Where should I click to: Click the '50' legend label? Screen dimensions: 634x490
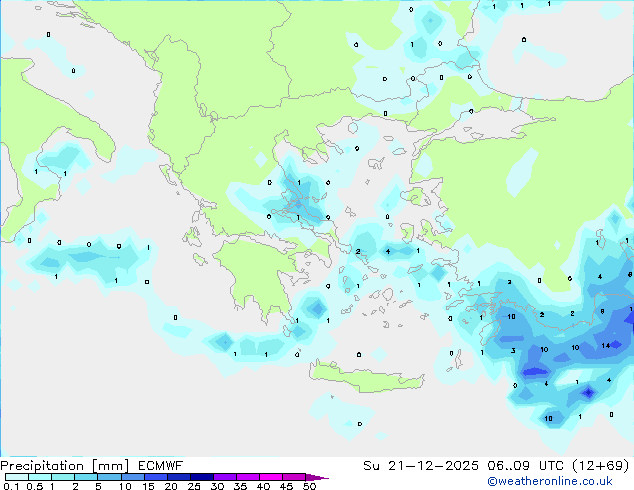(x=309, y=486)
